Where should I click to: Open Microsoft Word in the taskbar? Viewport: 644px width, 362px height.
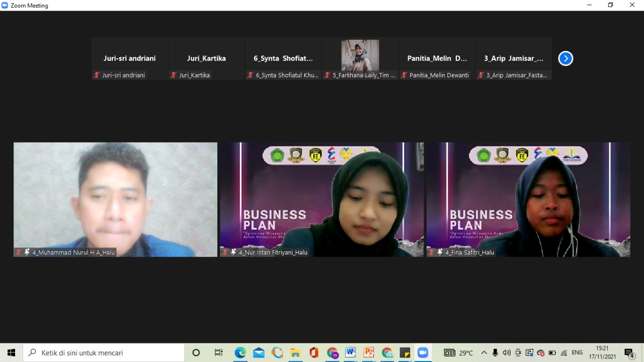[350, 353]
